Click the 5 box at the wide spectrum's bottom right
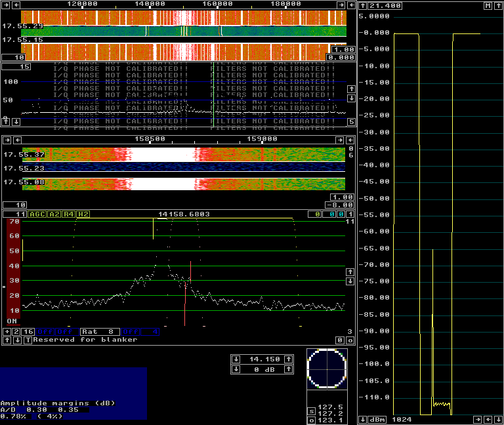 click(x=351, y=122)
